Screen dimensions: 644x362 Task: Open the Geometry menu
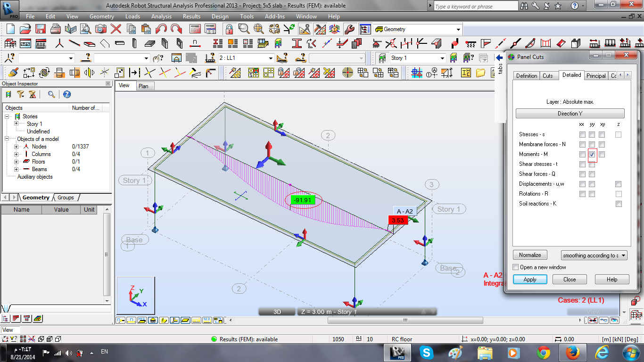click(x=101, y=16)
